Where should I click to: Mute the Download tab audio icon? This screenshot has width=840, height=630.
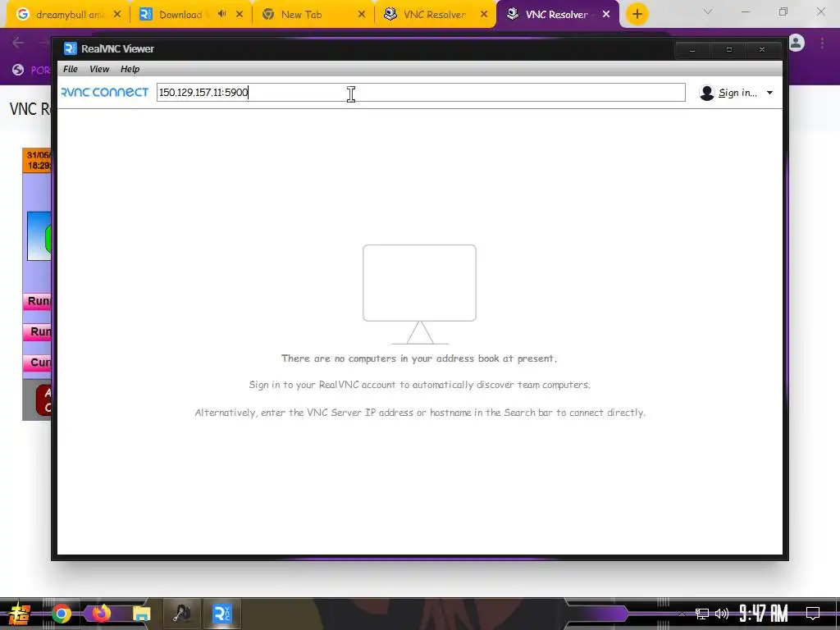point(221,14)
